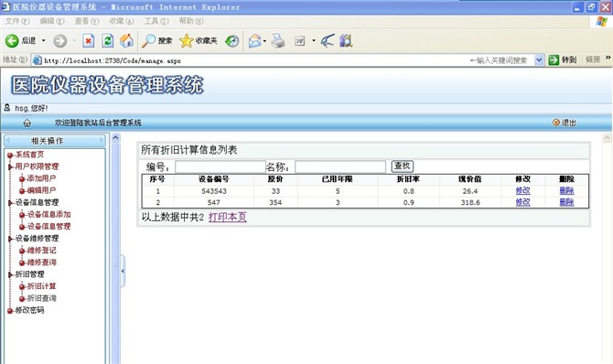Click the IE Forward arrow icon
The width and height of the screenshot is (613, 364).
tap(59, 40)
